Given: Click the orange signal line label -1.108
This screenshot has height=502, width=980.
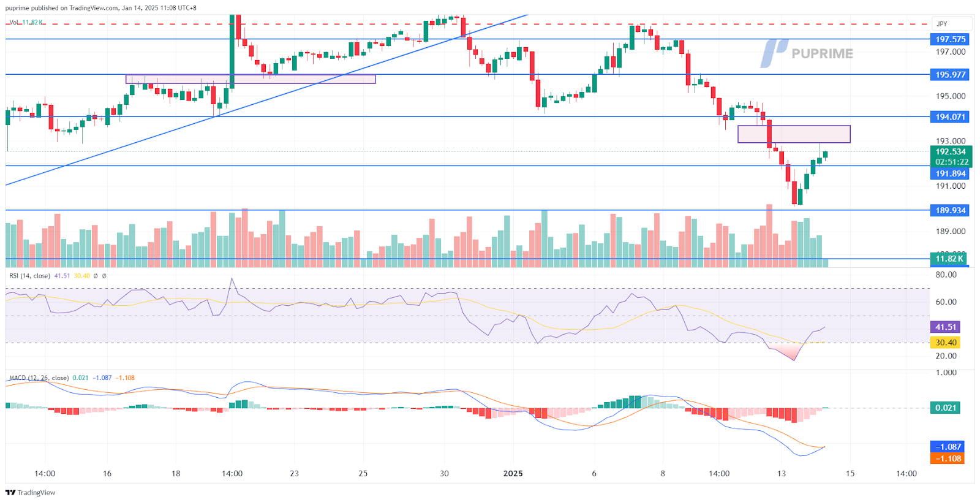Looking at the screenshot, I should [948, 458].
